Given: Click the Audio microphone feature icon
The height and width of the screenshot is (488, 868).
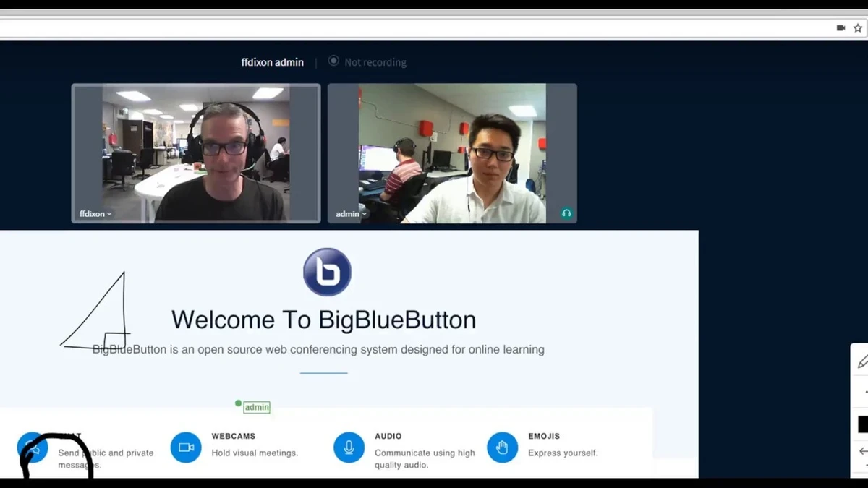Looking at the screenshot, I should [x=349, y=448].
